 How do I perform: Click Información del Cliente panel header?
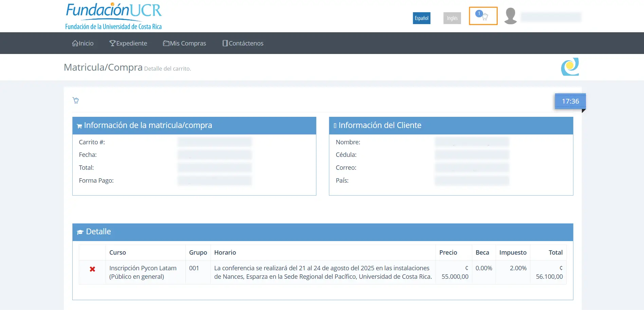[451, 126]
